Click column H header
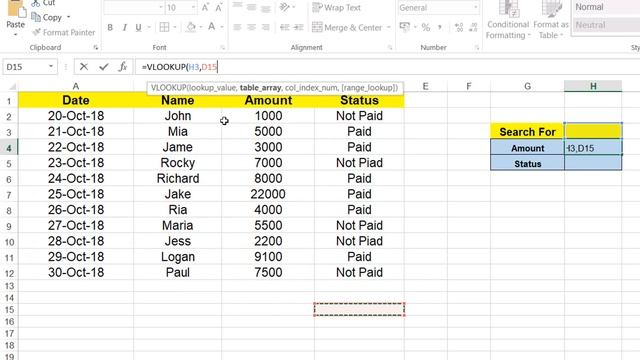 tap(593, 86)
